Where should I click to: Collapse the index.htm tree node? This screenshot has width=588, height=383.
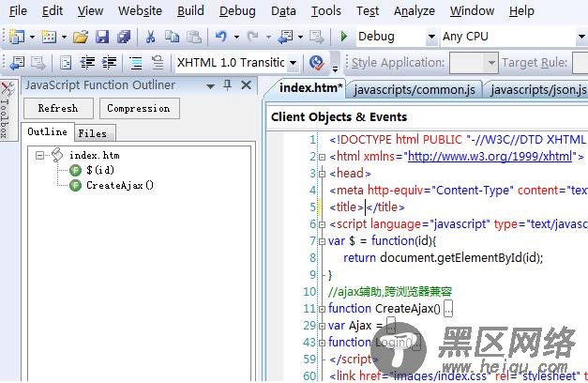pos(39,155)
